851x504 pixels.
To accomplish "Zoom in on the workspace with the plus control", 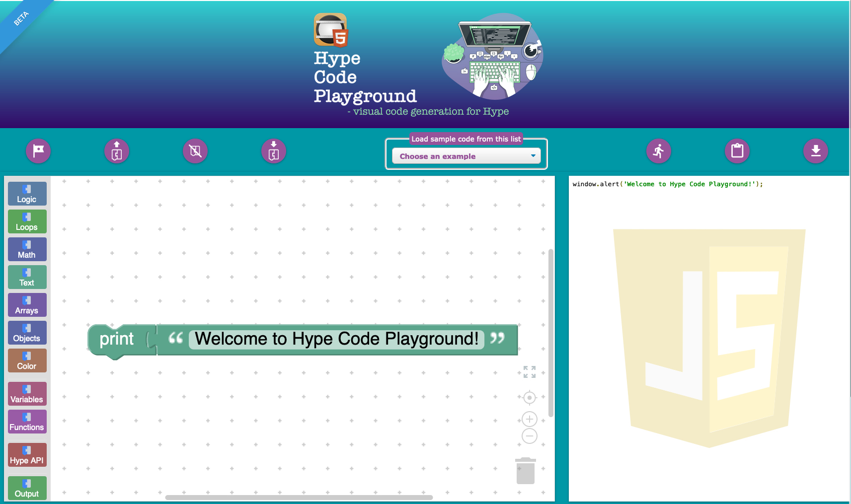I will point(529,419).
